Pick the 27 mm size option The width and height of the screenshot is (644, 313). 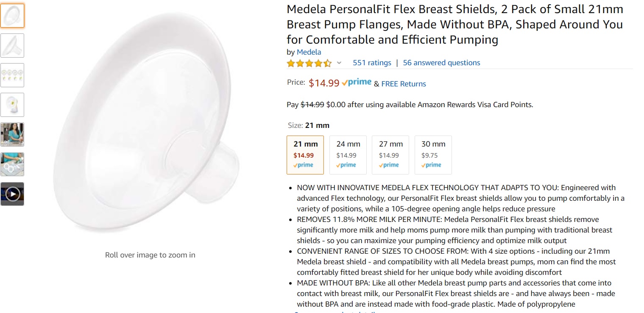[x=390, y=155]
